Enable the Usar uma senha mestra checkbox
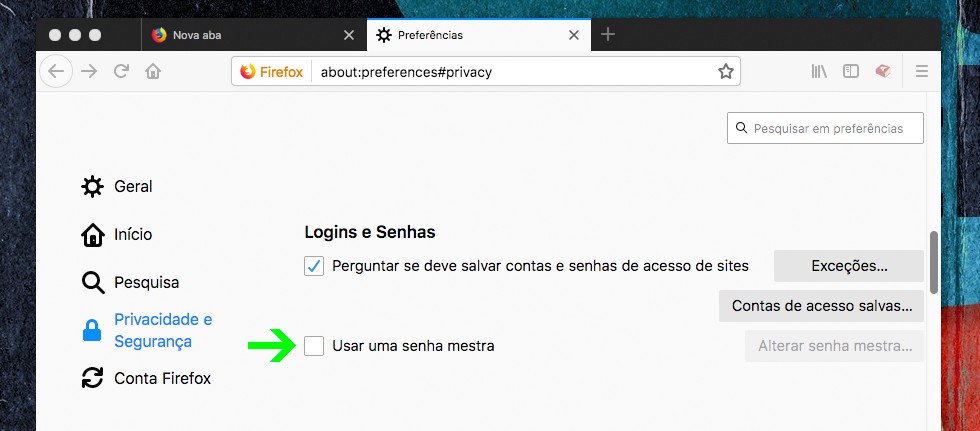This screenshot has width=980, height=431. pyautogui.click(x=314, y=346)
